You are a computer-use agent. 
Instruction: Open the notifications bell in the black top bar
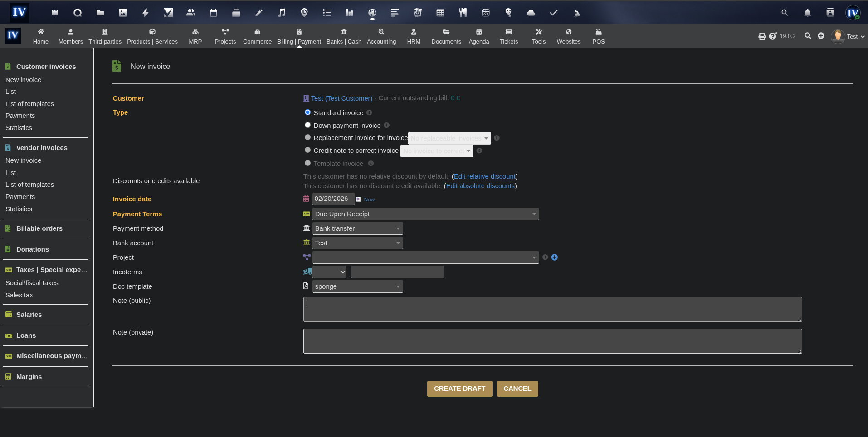(807, 13)
